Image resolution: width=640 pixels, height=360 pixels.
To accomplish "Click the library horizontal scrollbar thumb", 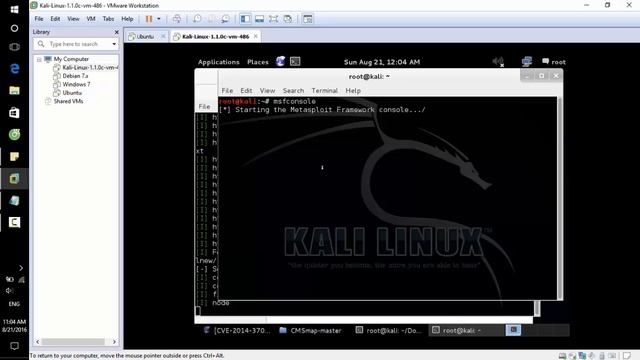I will coord(73,342).
